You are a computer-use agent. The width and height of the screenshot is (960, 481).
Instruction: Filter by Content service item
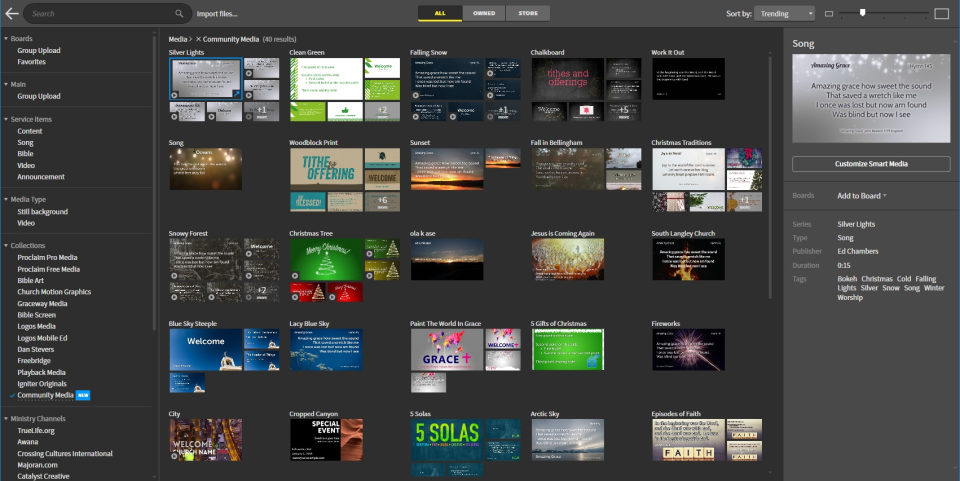tap(29, 131)
